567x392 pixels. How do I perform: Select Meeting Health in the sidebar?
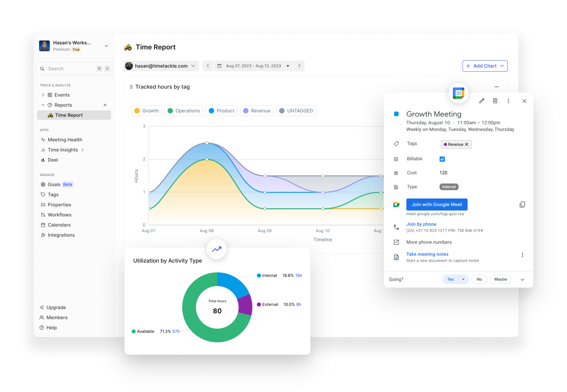65,139
